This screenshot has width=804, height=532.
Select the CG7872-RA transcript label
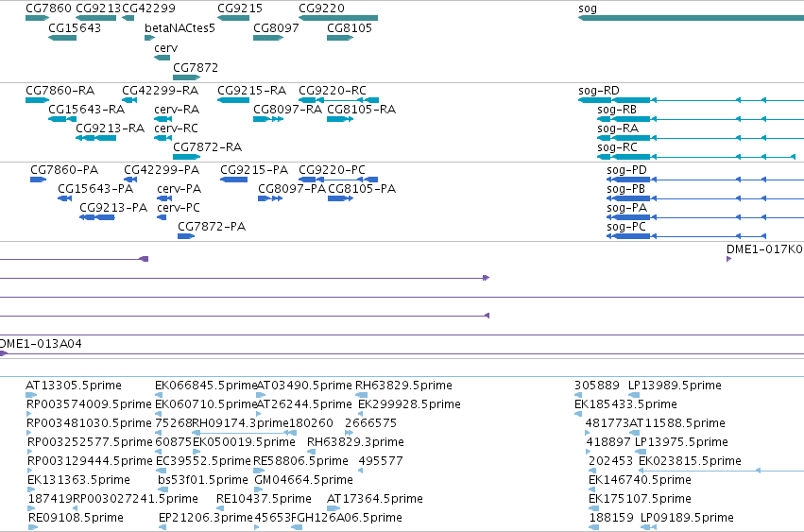pos(207,147)
